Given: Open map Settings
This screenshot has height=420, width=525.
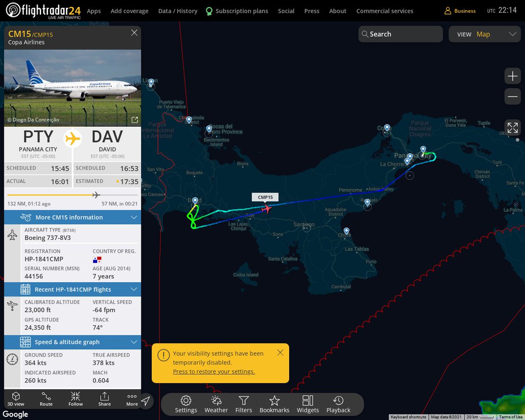Looking at the screenshot, I should (186, 404).
